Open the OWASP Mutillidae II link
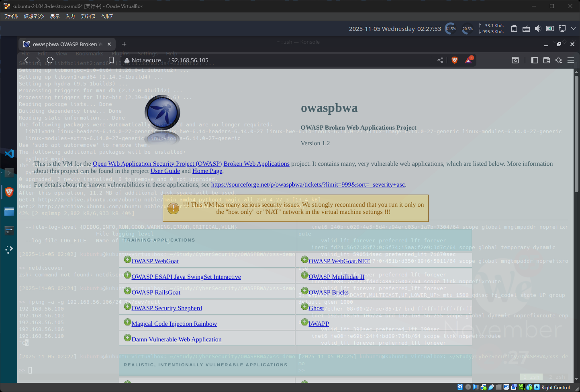 coord(337,277)
